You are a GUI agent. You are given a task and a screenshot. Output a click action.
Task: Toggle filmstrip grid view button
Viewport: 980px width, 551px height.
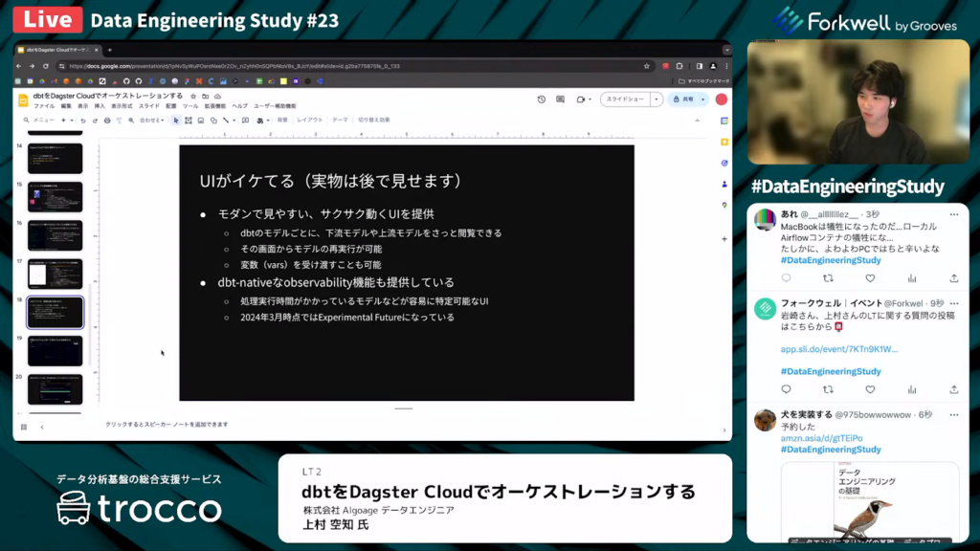point(24,427)
